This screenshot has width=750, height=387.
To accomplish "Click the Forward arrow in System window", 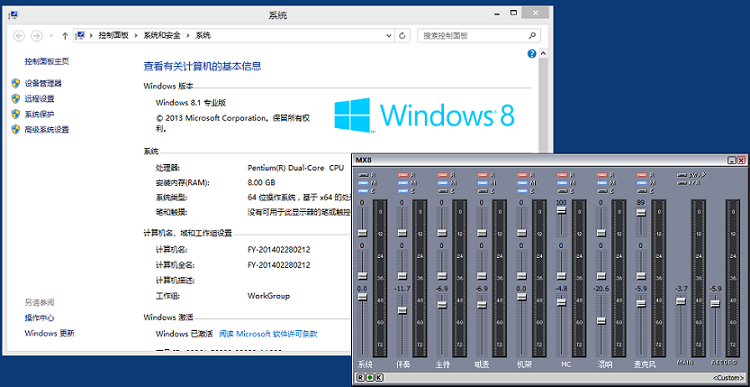I will (x=36, y=35).
